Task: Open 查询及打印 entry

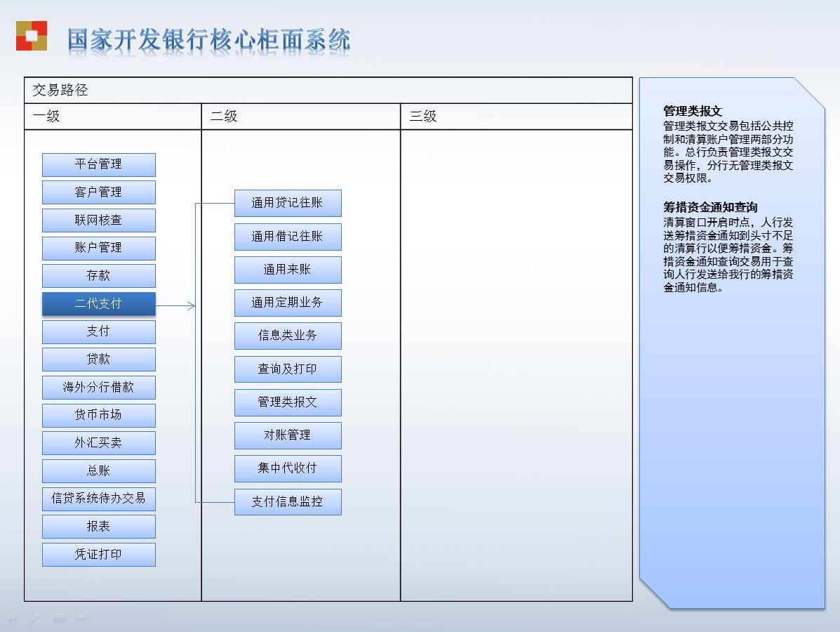Action: click(288, 369)
